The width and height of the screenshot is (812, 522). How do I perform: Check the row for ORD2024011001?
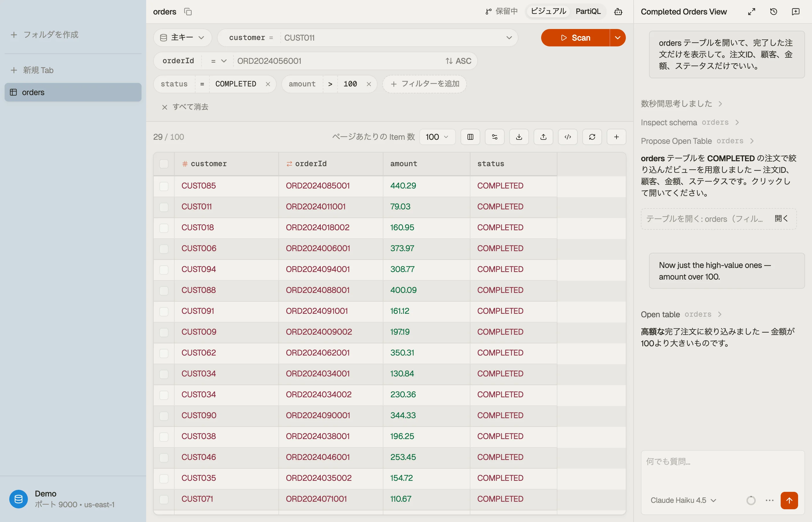tap(164, 207)
